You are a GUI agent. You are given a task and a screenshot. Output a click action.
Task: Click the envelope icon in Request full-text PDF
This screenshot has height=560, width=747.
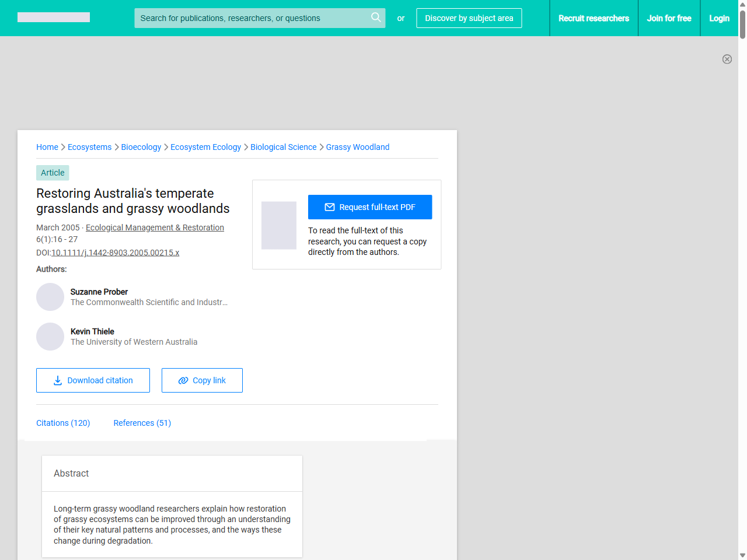click(330, 206)
